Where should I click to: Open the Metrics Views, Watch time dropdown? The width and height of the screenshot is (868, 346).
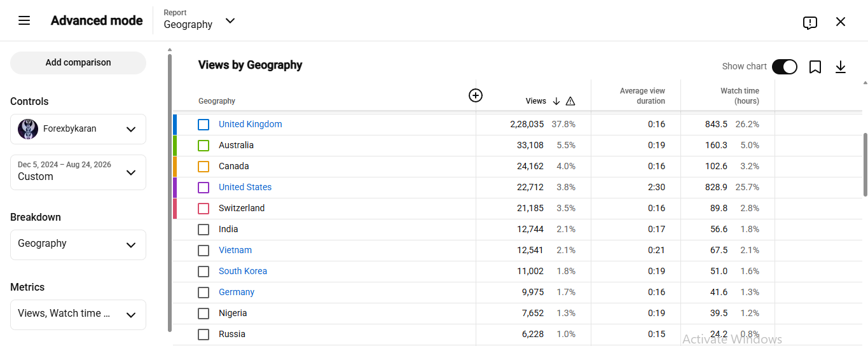pyautogui.click(x=78, y=315)
